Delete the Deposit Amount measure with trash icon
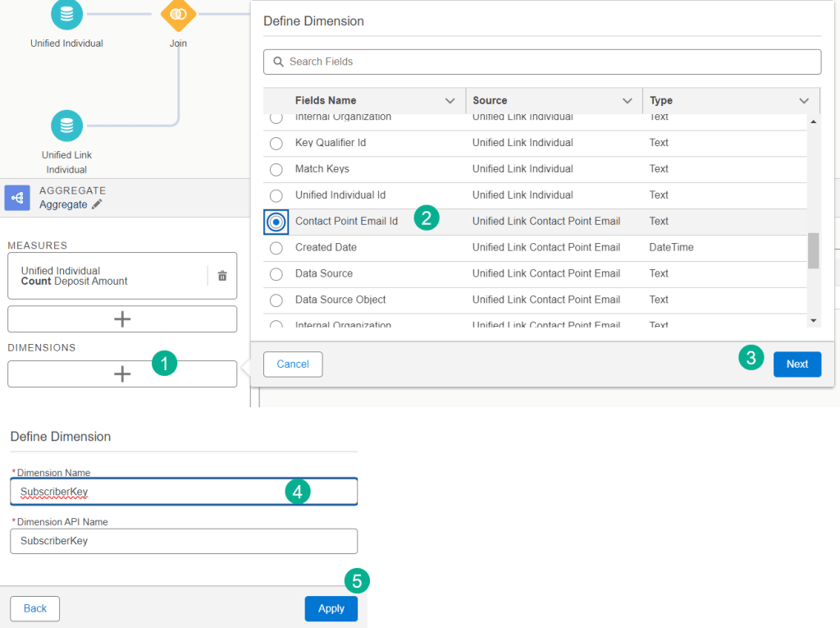Screen dimensions: 840x628 [x=222, y=276]
